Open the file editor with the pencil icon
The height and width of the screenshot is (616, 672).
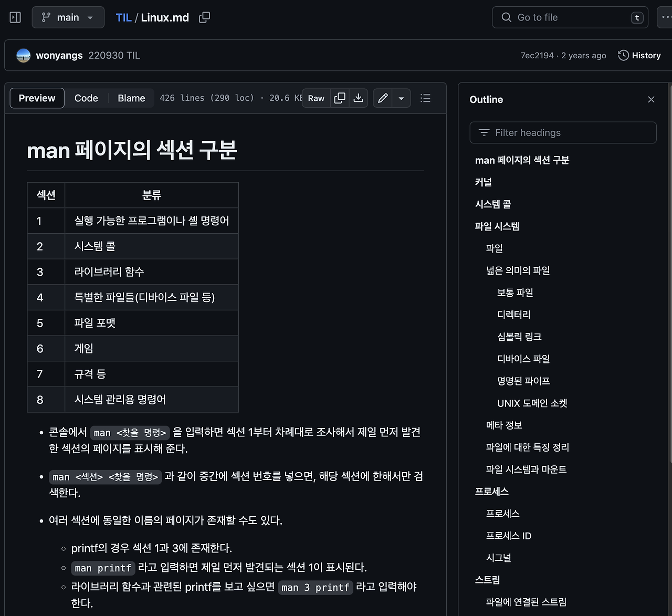pos(382,98)
